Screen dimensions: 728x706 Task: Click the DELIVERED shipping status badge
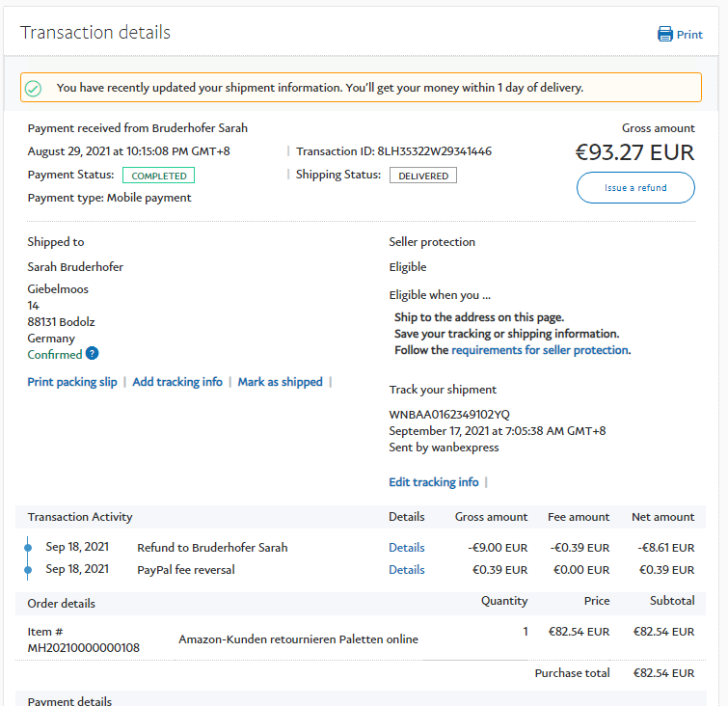[x=422, y=176]
